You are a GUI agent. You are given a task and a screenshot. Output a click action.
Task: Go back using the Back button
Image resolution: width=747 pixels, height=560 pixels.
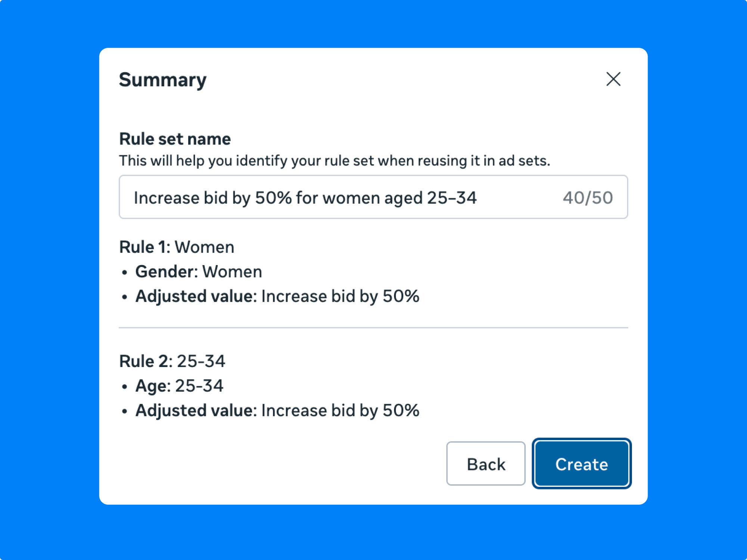coord(486,464)
